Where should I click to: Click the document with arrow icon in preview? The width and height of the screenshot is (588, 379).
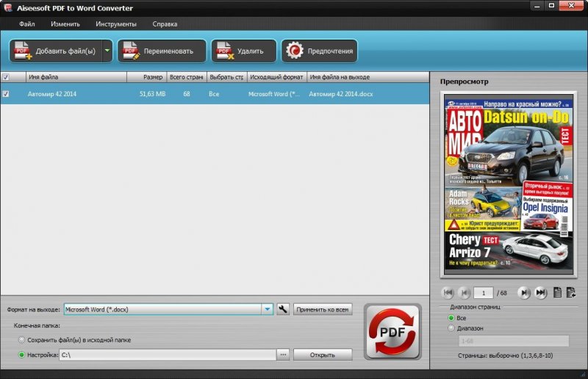tap(571, 292)
